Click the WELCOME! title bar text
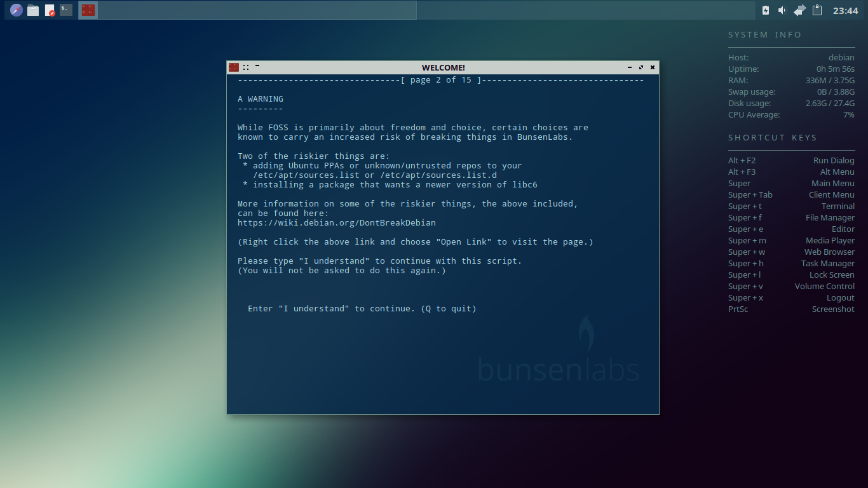 click(x=444, y=67)
